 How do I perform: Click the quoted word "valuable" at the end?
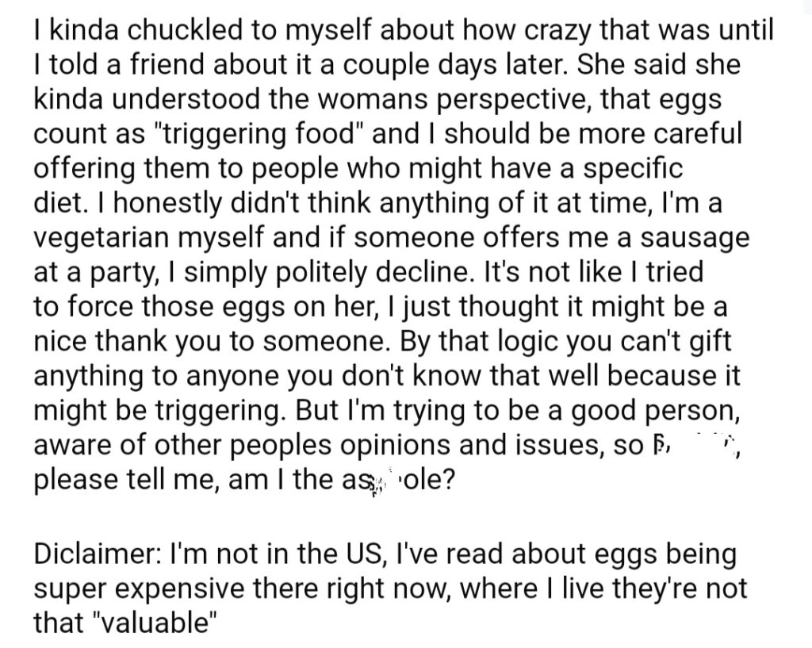154,623
